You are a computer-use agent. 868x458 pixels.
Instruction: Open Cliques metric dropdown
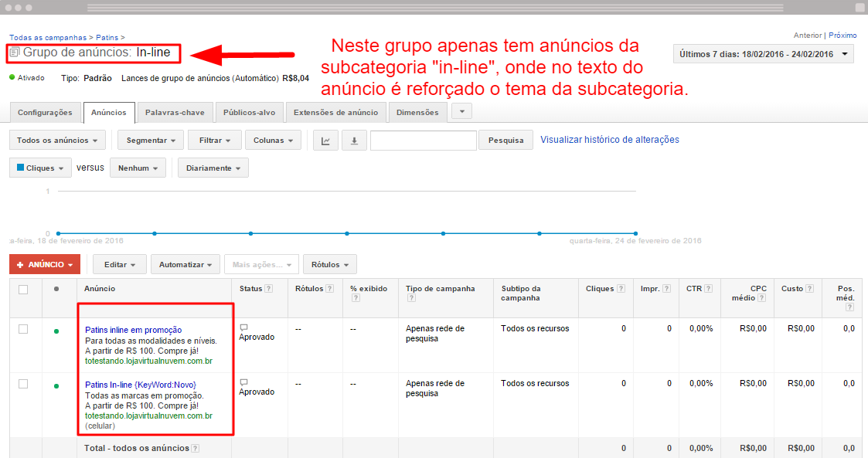(x=40, y=168)
